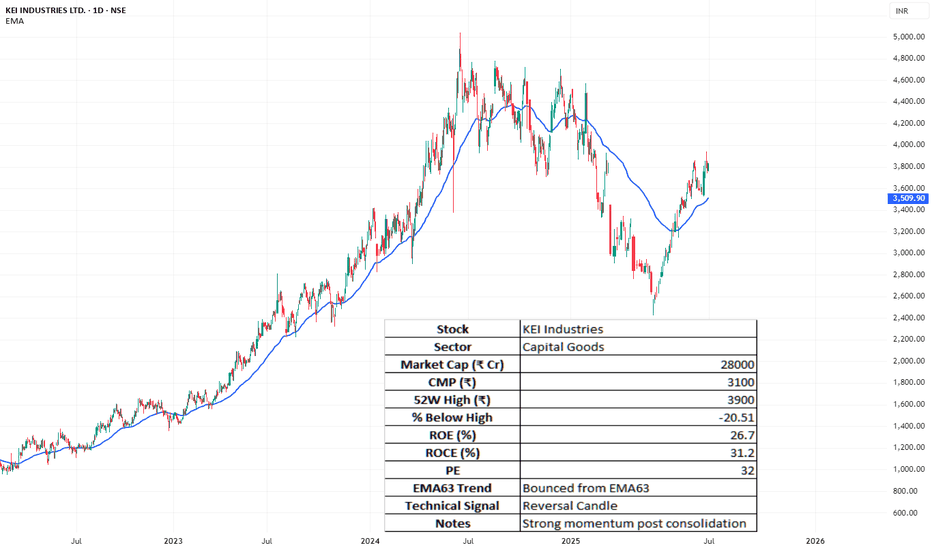Click the 2023 time axis label
The width and height of the screenshot is (932, 550).
tap(173, 541)
